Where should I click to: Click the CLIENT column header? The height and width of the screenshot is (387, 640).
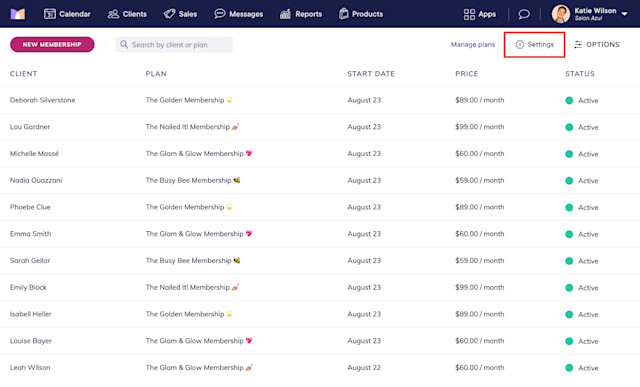click(x=24, y=74)
